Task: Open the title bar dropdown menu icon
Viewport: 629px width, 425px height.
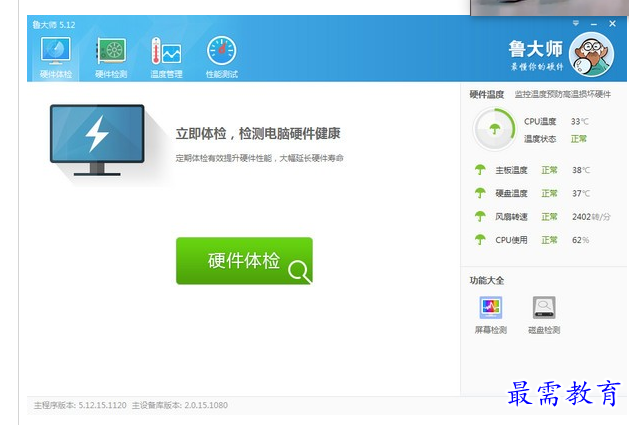Action: coord(576,23)
